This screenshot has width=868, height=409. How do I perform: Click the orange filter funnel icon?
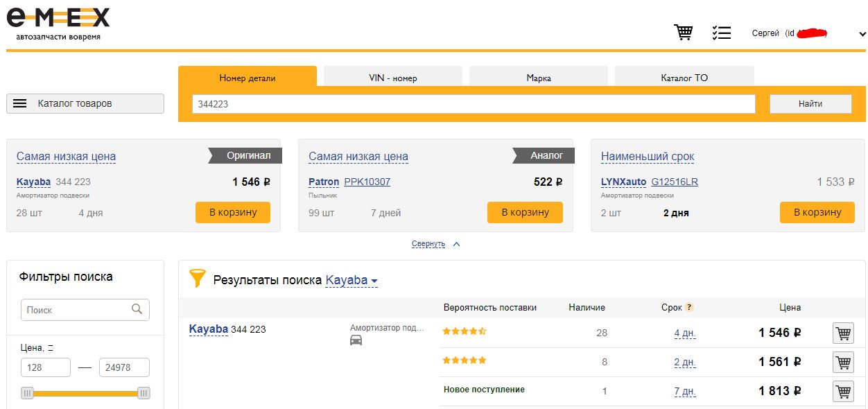(x=198, y=279)
